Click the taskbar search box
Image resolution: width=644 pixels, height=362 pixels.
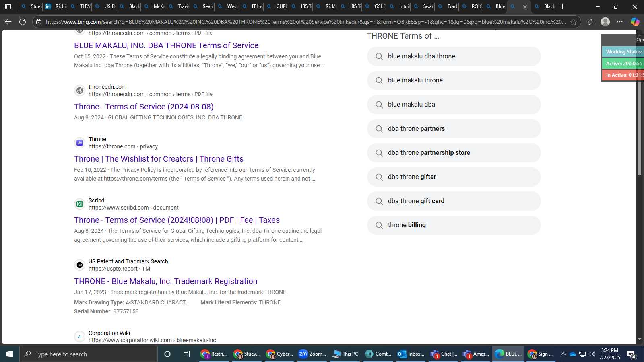click(x=89, y=354)
